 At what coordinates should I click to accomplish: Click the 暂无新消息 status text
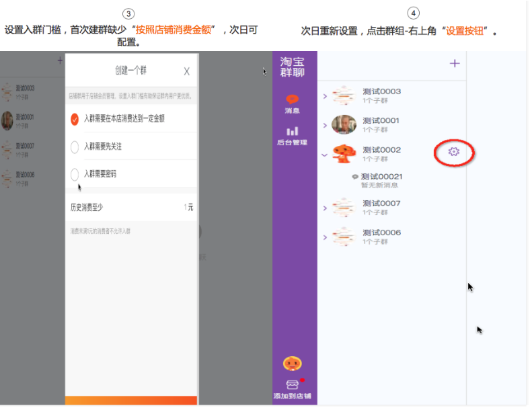(x=380, y=186)
